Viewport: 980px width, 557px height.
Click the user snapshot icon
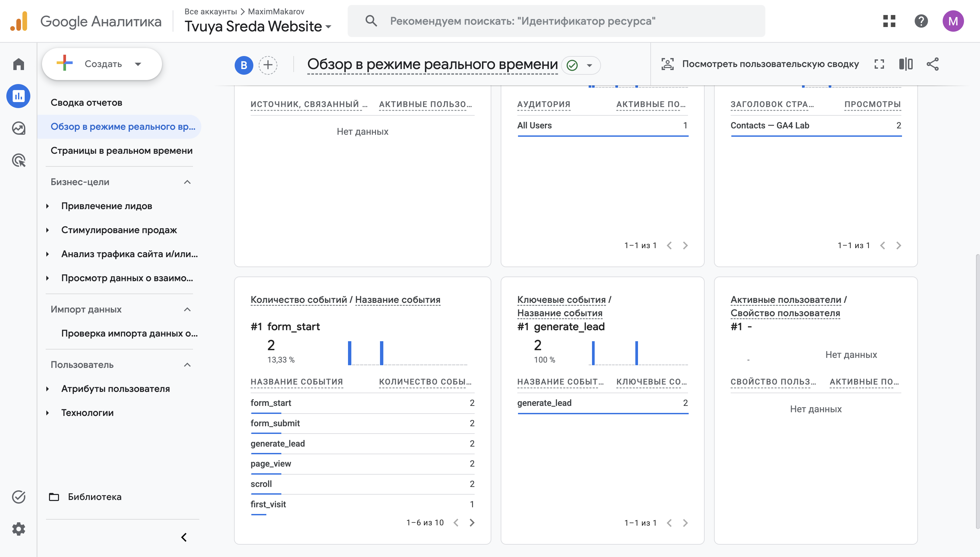coord(667,64)
